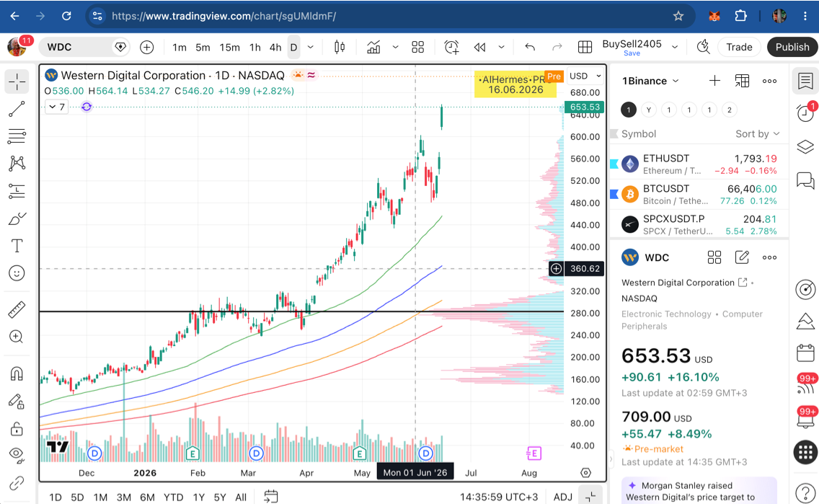Open Western Digital Corporation external link
This screenshot has height=504, width=819.
pos(743,283)
